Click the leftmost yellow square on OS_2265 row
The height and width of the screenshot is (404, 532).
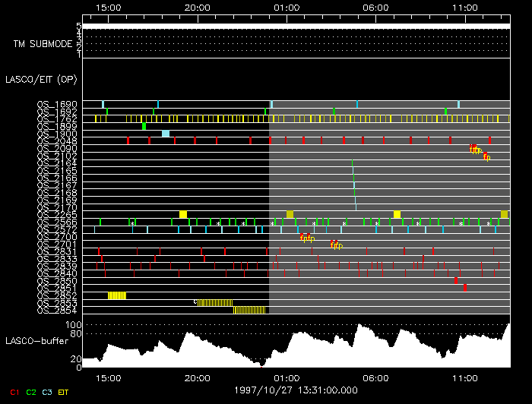point(183,214)
